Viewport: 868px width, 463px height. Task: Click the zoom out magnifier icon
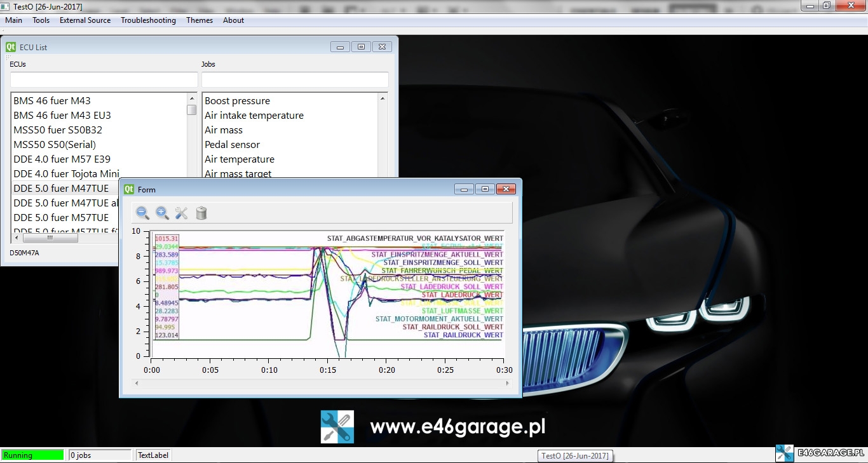[x=143, y=213]
